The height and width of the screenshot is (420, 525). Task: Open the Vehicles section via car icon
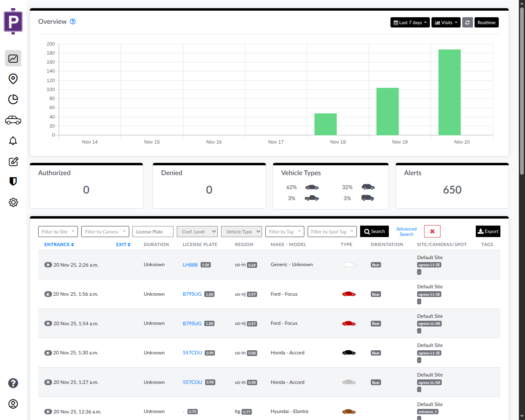pos(13,120)
